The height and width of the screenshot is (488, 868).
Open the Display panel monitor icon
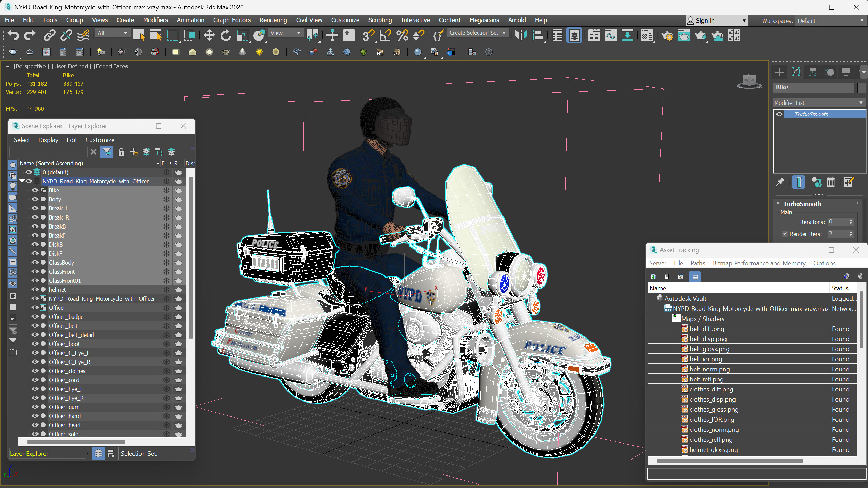846,72
